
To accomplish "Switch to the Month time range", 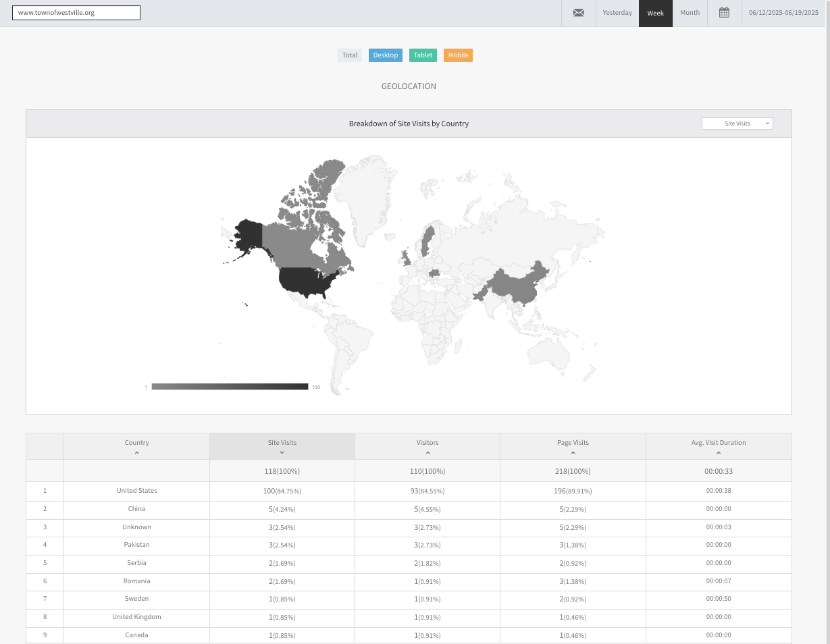I will [x=690, y=13].
